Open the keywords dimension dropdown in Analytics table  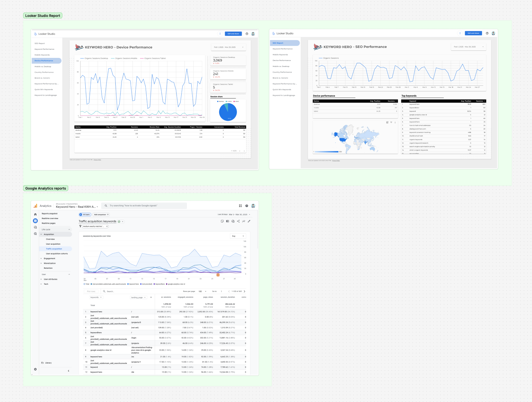pyautogui.click(x=96, y=297)
